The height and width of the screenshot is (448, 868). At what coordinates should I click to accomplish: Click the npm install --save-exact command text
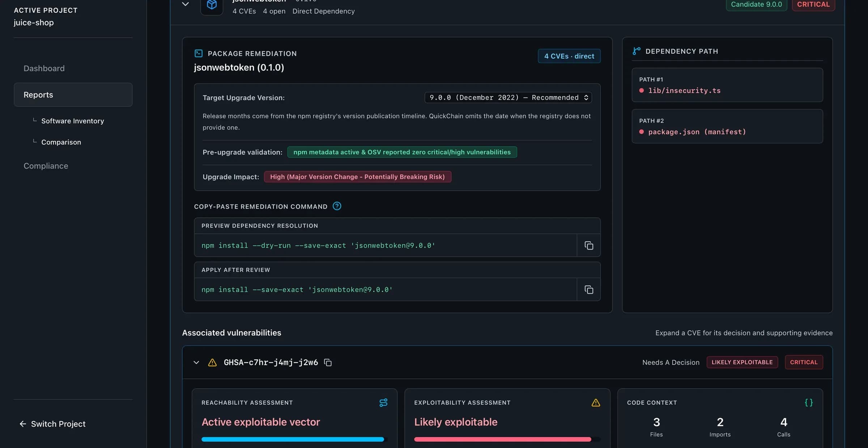pyautogui.click(x=297, y=290)
